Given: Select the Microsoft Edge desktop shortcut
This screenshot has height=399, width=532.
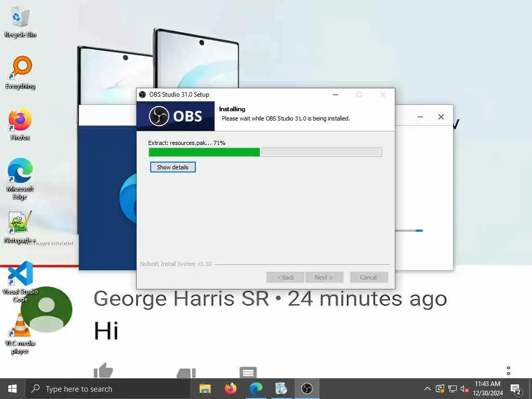Looking at the screenshot, I should 20,179.
